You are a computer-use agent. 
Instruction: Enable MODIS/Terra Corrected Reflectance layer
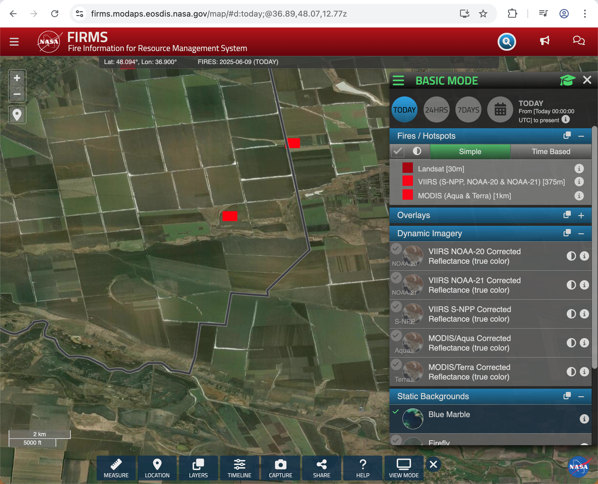(396, 364)
